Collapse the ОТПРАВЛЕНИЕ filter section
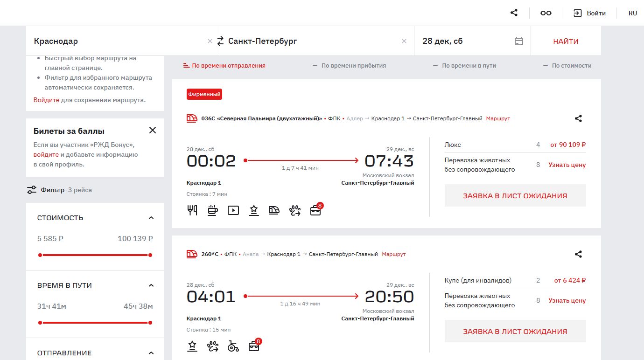Screen dimensions: 644x360 pos(151,353)
